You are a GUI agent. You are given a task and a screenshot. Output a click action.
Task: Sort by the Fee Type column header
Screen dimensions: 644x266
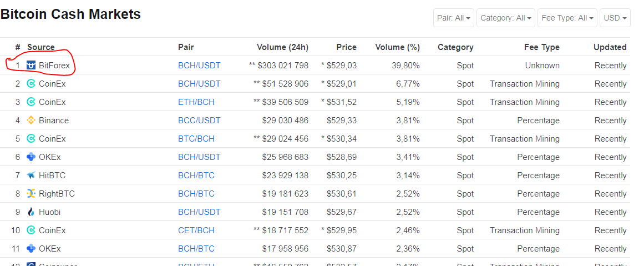(x=542, y=47)
